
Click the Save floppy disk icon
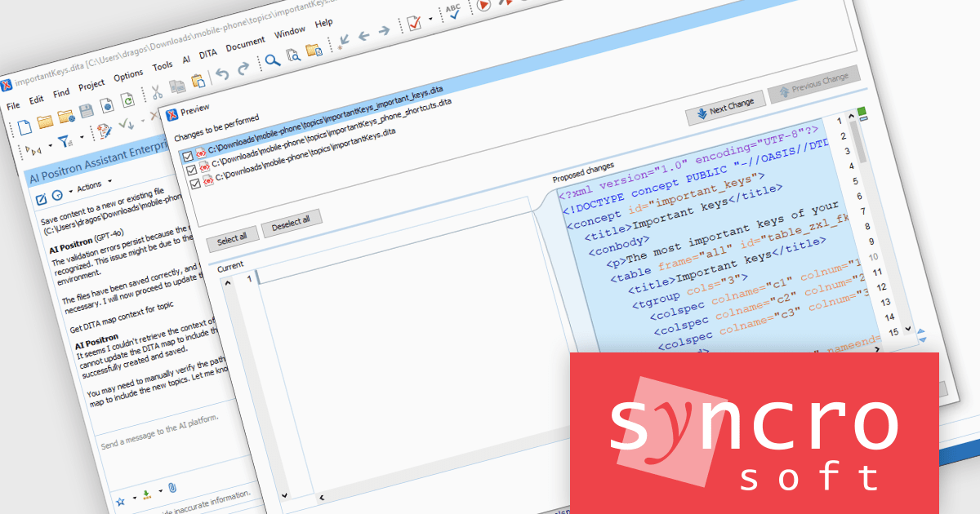pyautogui.click(x=85, y=111)
